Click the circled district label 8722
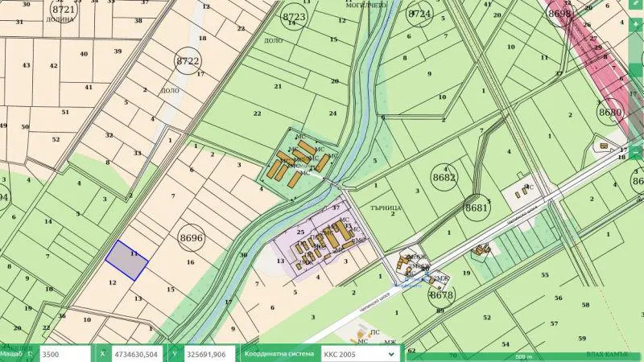The height and width of the screenshot is (362, 644). 188,61
